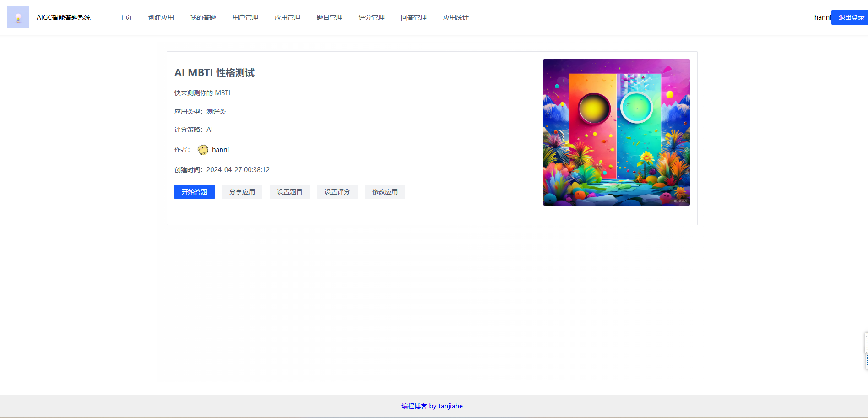Open the 编程博客 by tanjiahe footer link
The width and height of the screenshot is (868, 418).
432,406
